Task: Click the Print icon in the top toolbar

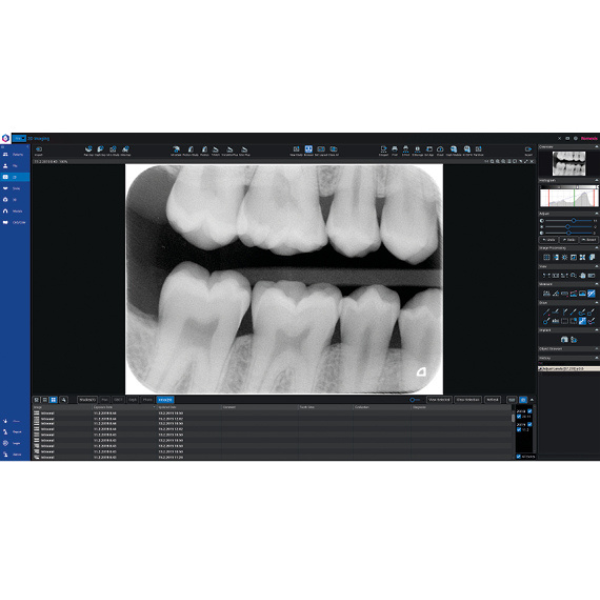Action: [x=396, y=150]
